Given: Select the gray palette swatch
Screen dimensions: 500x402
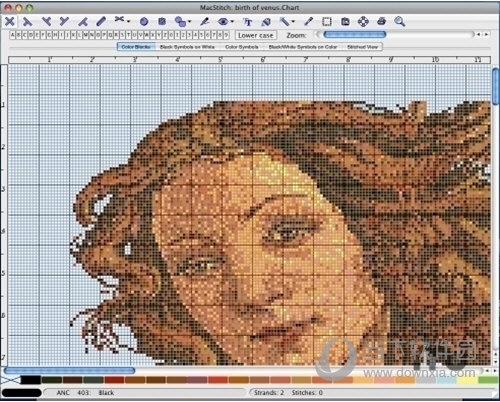Looking at the screenshot, I should pos(426,380).
